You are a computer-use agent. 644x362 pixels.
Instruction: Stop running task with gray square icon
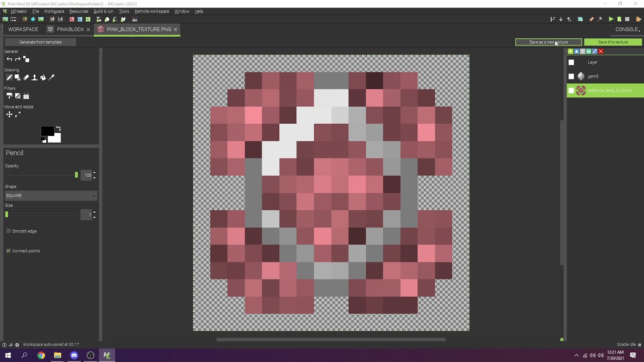click(x=627, y=19)
